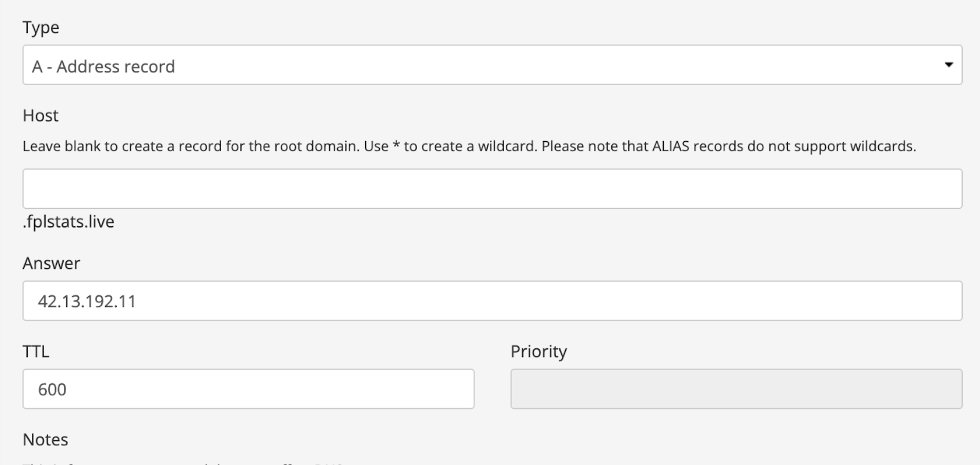Click the "Type" field label
This screenshot has width=980, height=465.
41,27
